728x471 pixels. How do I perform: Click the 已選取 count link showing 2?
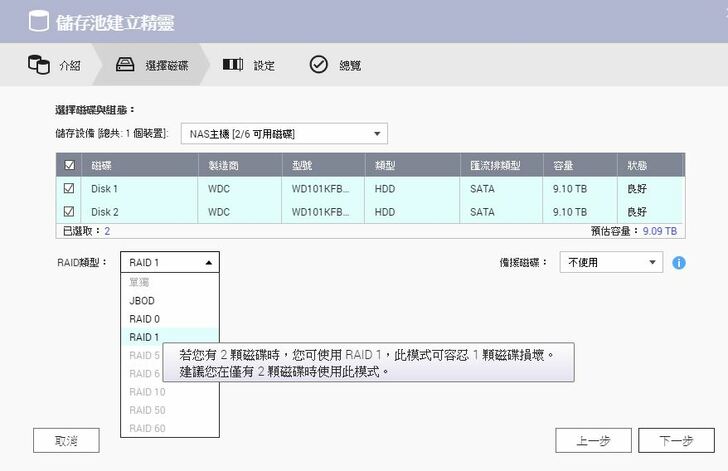tap(107, 231)
